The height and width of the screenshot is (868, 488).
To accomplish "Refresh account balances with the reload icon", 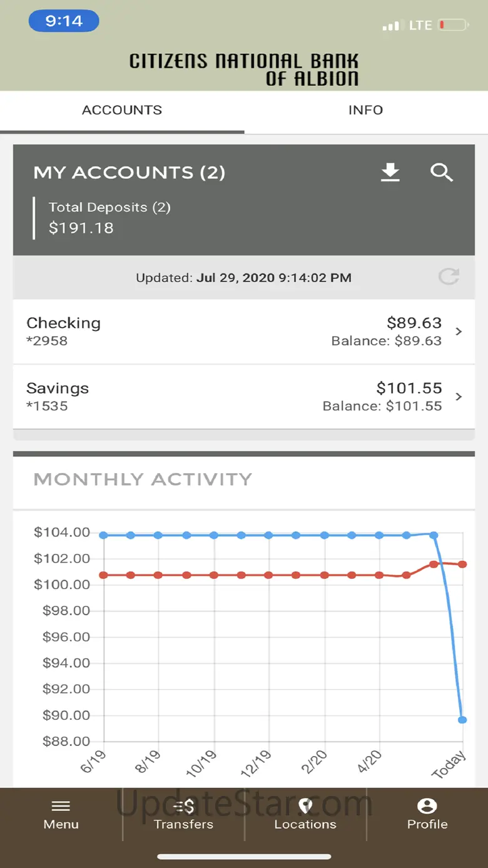I will click(x=449, y=277).
